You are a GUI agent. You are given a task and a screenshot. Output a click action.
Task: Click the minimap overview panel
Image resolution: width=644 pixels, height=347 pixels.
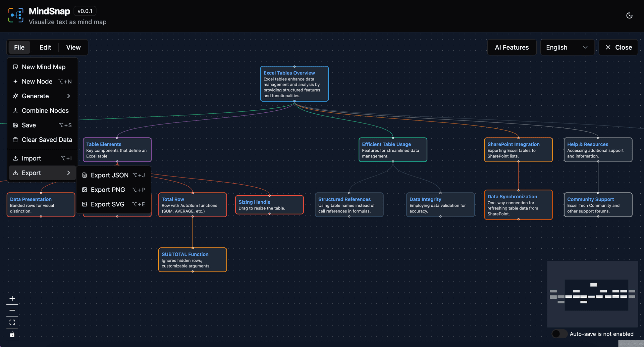(592, 294)
